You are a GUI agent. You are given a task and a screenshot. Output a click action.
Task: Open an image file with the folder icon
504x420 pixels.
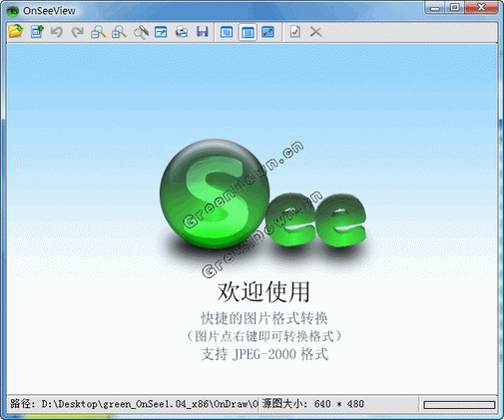click(16, 32)
